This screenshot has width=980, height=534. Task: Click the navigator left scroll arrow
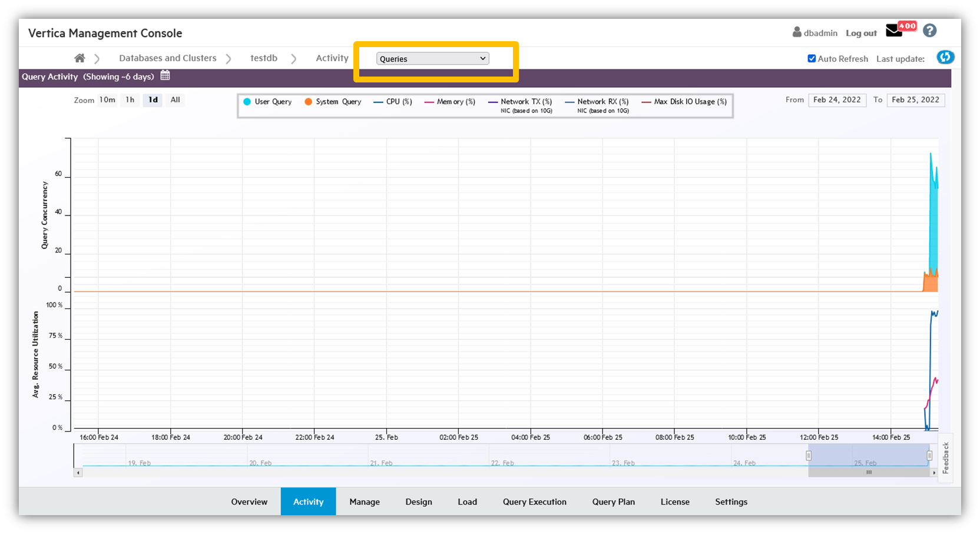[78, 473]
